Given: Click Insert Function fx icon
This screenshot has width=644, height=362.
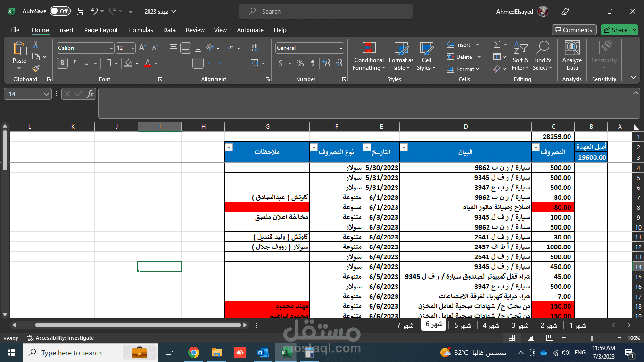Looking at the screenshot, I should 90,94.
